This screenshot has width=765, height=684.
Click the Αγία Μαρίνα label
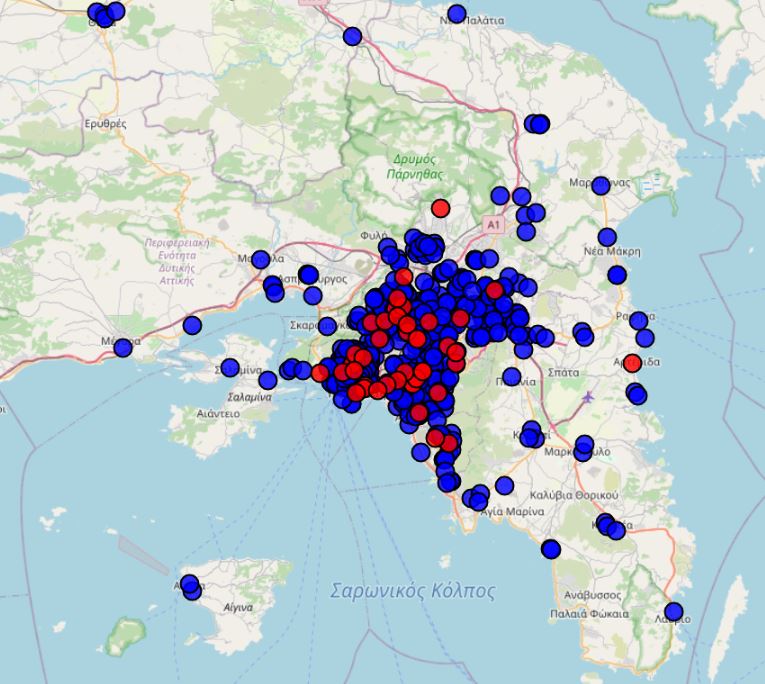(x=510, y=511)
